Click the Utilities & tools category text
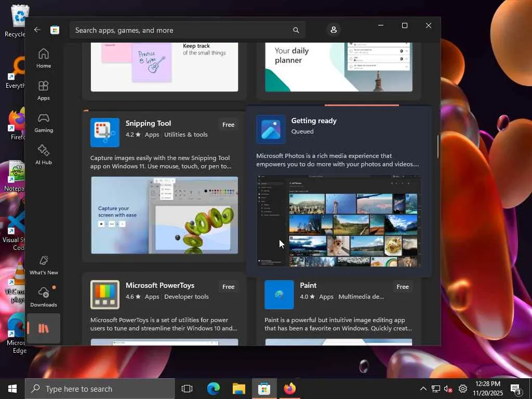Image resolution: width=532 pixels, height=399 pixels. [x=186, y=135]
